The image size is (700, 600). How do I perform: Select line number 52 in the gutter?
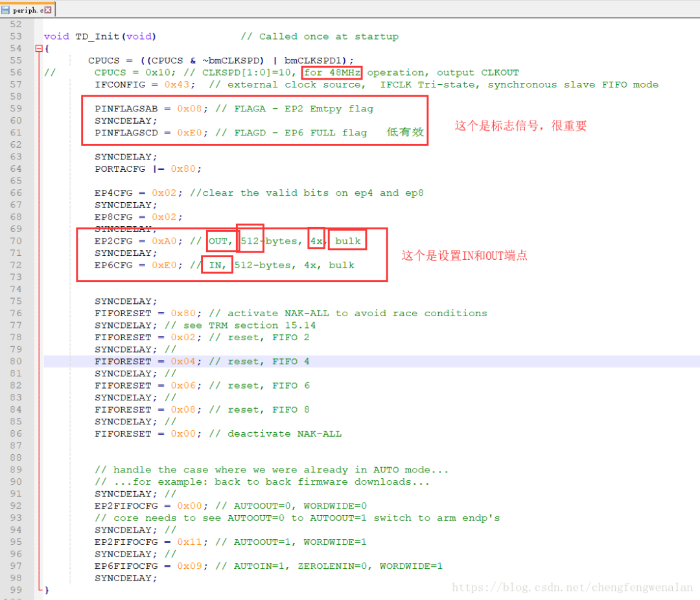16,24
